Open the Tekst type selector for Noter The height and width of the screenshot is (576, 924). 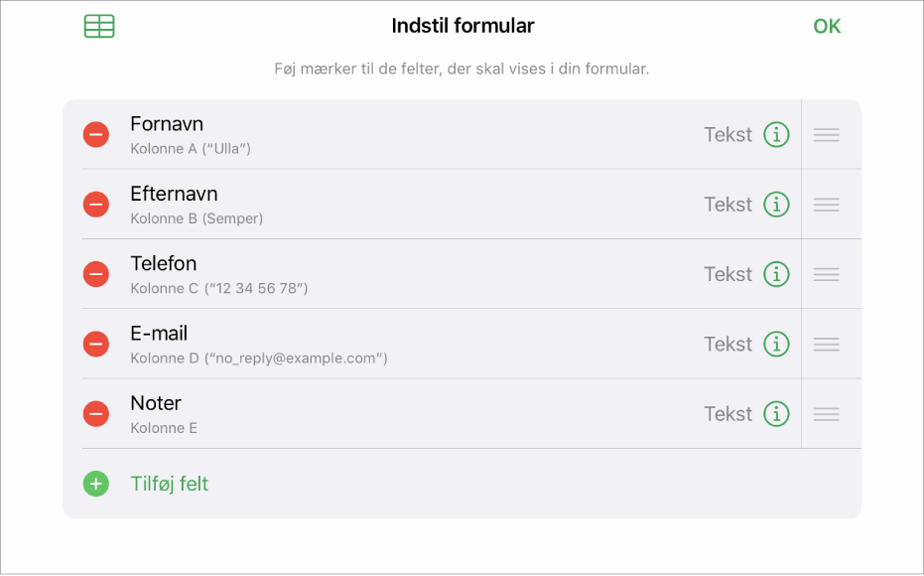coord(727,413)
